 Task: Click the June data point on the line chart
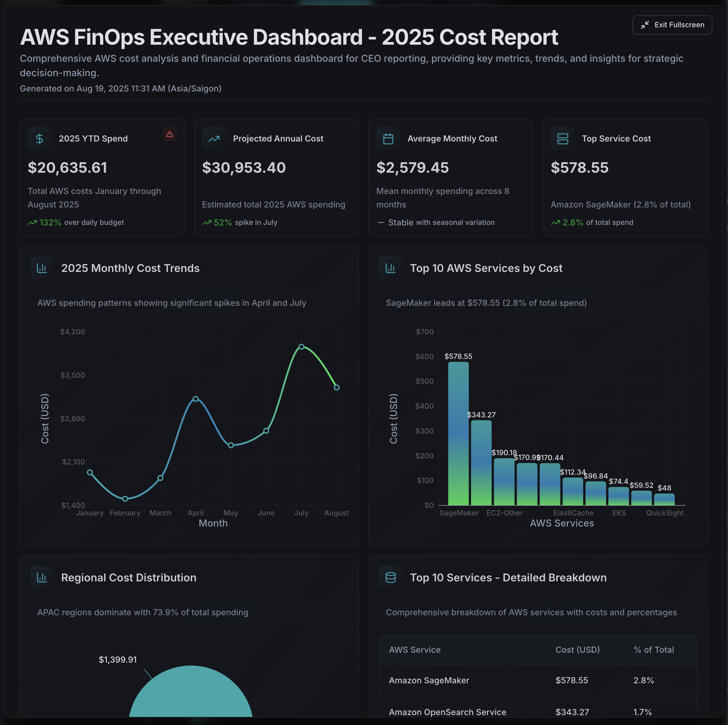pyautogui.click(x=266, y=431)
